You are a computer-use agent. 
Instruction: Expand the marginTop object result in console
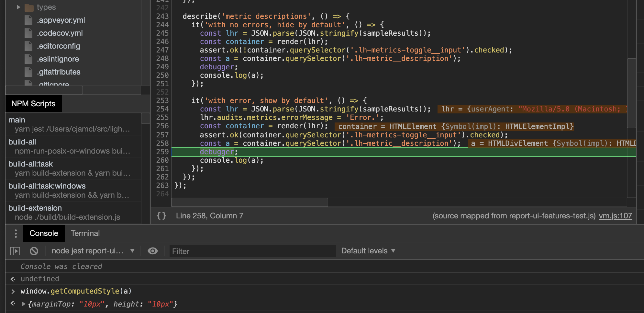click(x=24, y=304)
